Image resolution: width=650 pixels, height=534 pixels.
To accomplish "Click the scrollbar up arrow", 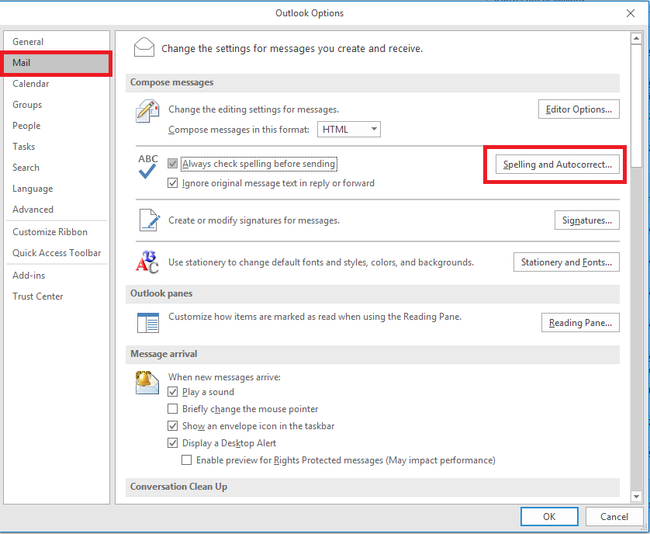I will (x=636, y=39).
